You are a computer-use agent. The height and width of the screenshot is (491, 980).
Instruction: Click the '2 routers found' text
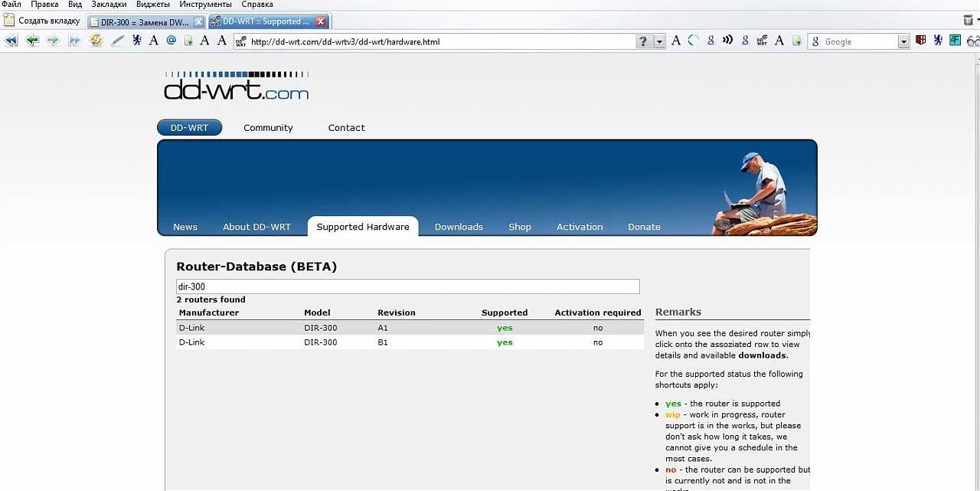[x=211, y=300]
